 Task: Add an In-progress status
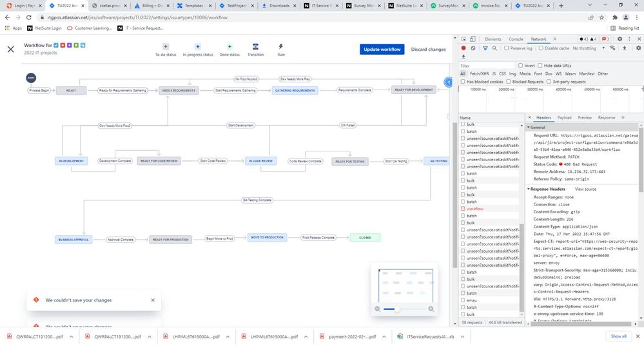tap(197, 50)
